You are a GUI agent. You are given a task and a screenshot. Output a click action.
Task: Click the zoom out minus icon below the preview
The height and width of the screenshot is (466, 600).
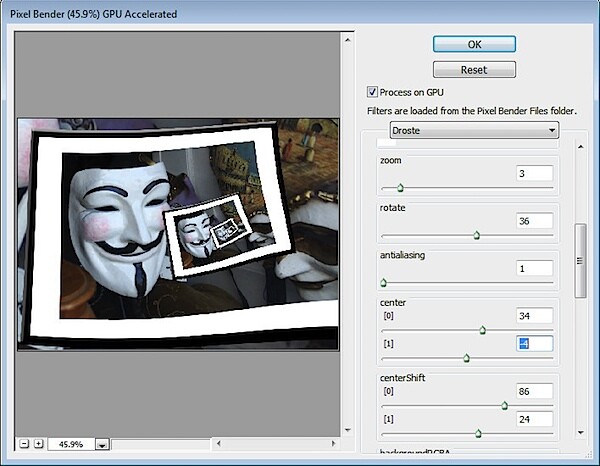click(x=24, y=444)
